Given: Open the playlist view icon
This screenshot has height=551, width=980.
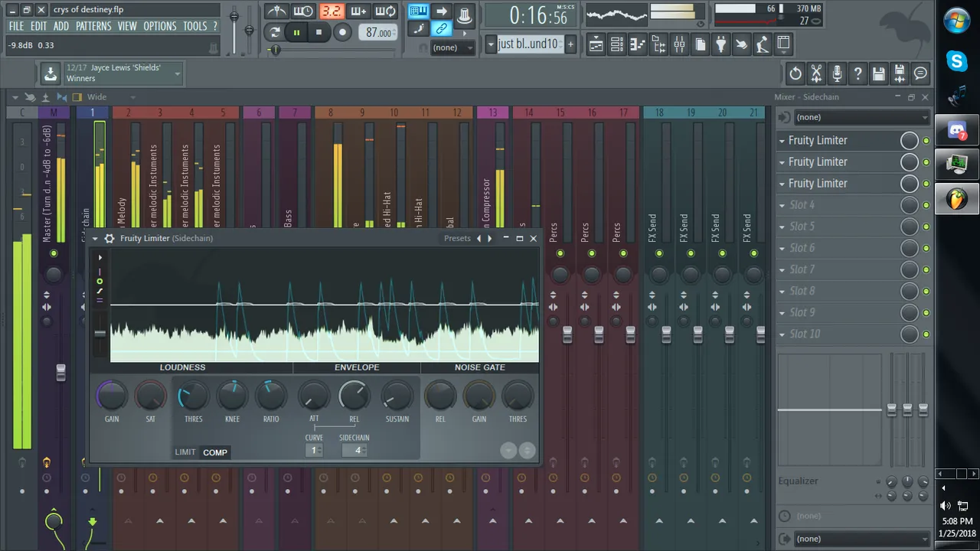Looking at the screenshot, I should 596,44.
